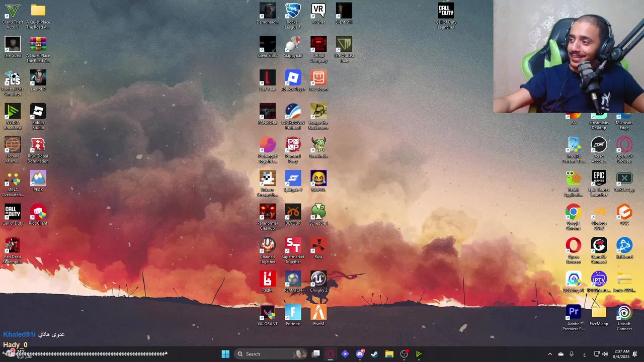The height and width of the screenshot is (362, 644).
Task: Open Discord from the taskbar
Action: pyautogui.click(x=360, y=354)
